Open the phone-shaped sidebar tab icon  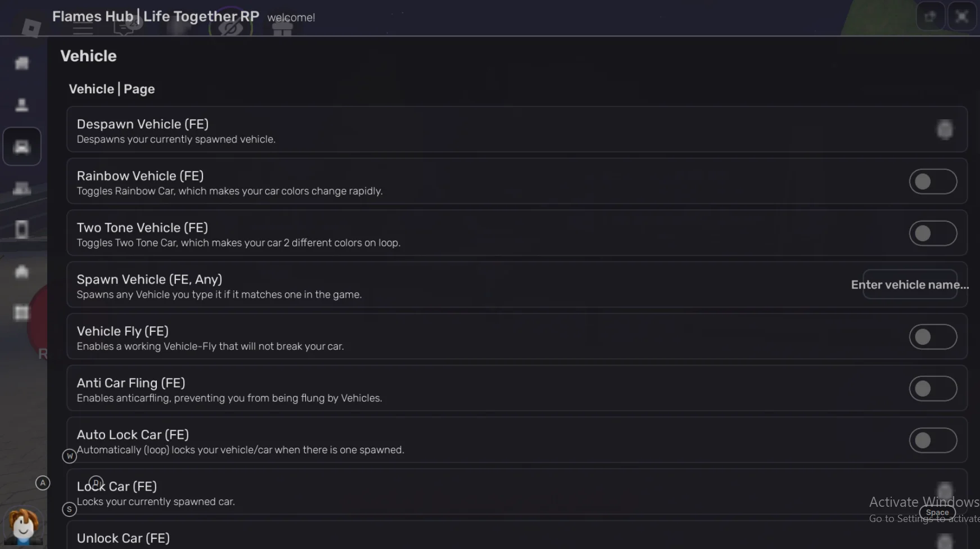pyautogui.click(x=22, y=229)
